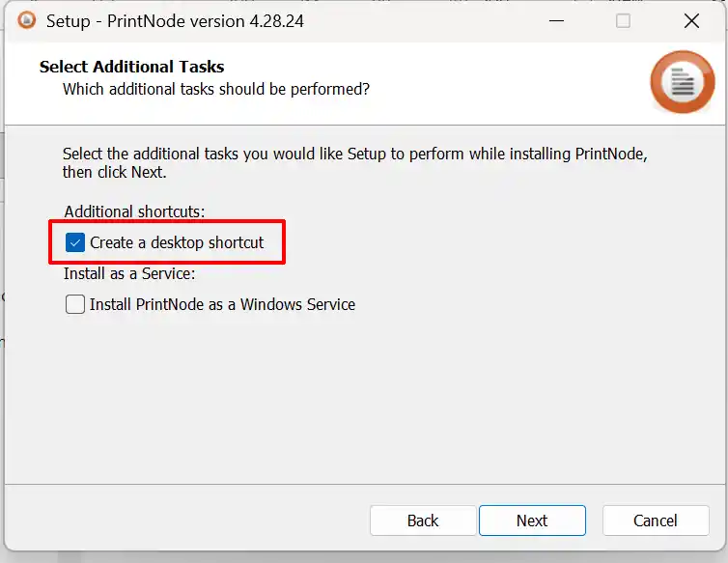Screen dimensions: 728x563
Task: Click the PrintNode icon in title bar
Action: tap(26, 20)
